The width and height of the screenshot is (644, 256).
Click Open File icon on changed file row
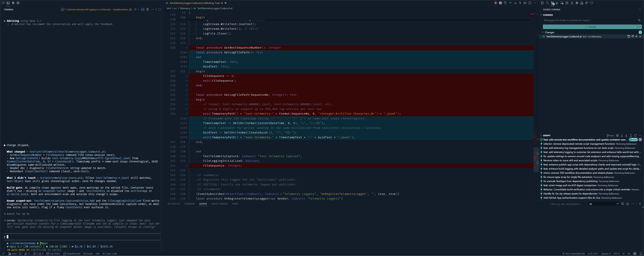click(x=629, y=37)
